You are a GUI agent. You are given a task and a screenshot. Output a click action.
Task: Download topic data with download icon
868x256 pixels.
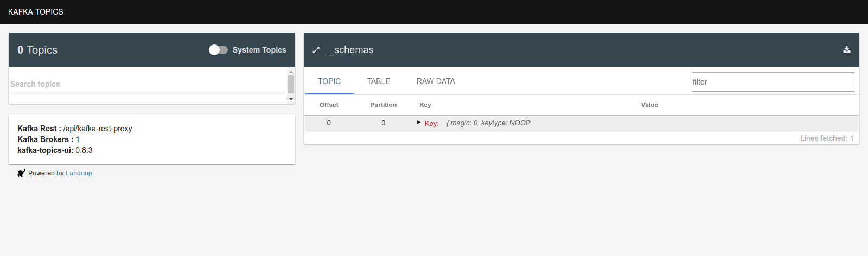847,49
